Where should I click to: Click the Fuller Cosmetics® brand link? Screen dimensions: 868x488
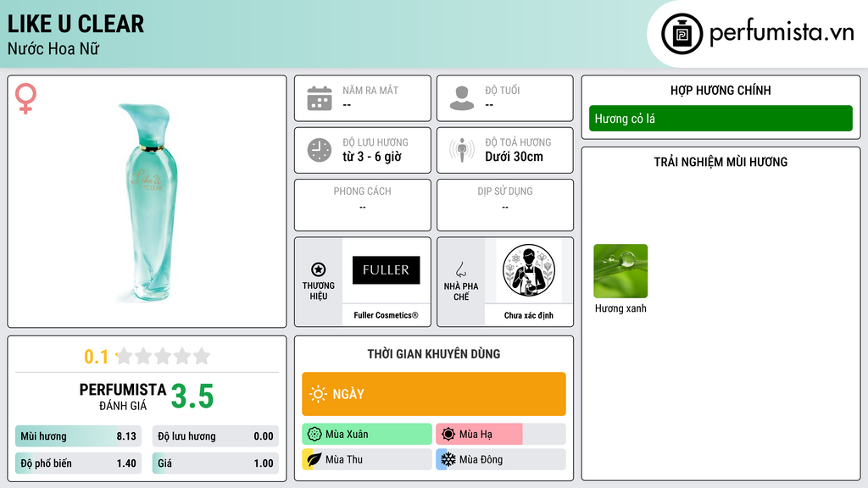386,315
